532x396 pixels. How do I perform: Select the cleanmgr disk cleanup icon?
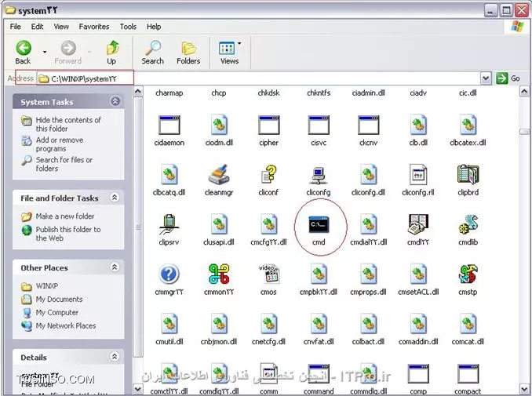(x=219, y=174)
